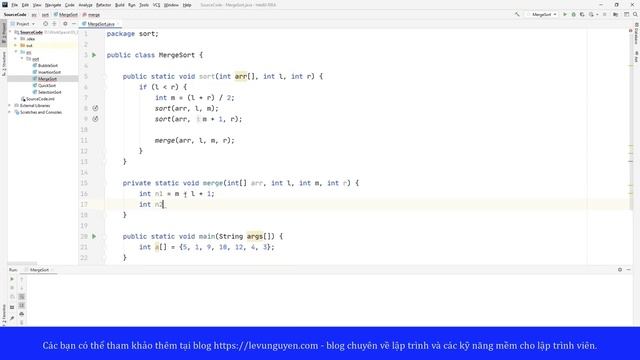Open the File menu
The height and width of the screenshot is (360, 640).
coord(14,5)
